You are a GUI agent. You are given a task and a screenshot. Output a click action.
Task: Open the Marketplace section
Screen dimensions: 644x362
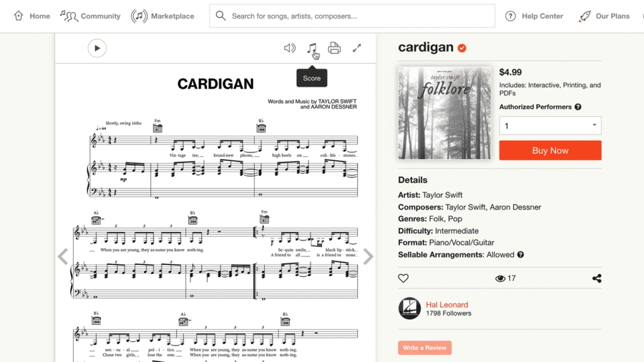coord(162,16)
